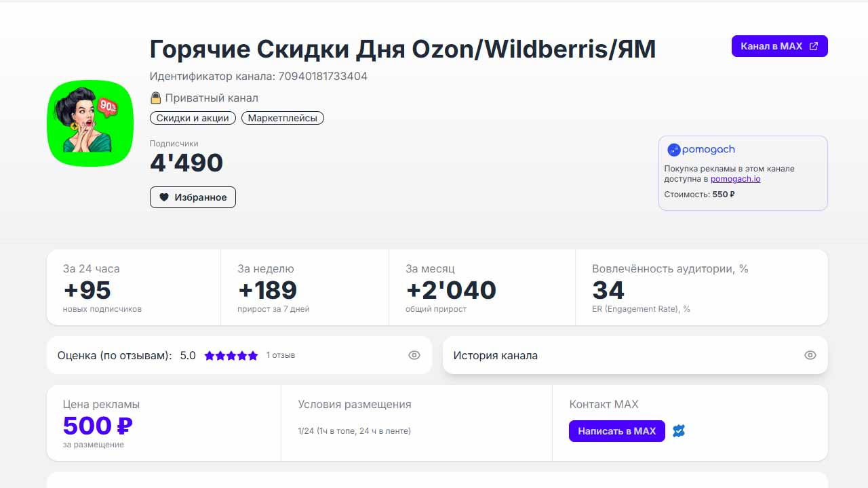Screen dimensions: 868x488
Task: Open the channel in MAX
Action: (x=772, y=46)
